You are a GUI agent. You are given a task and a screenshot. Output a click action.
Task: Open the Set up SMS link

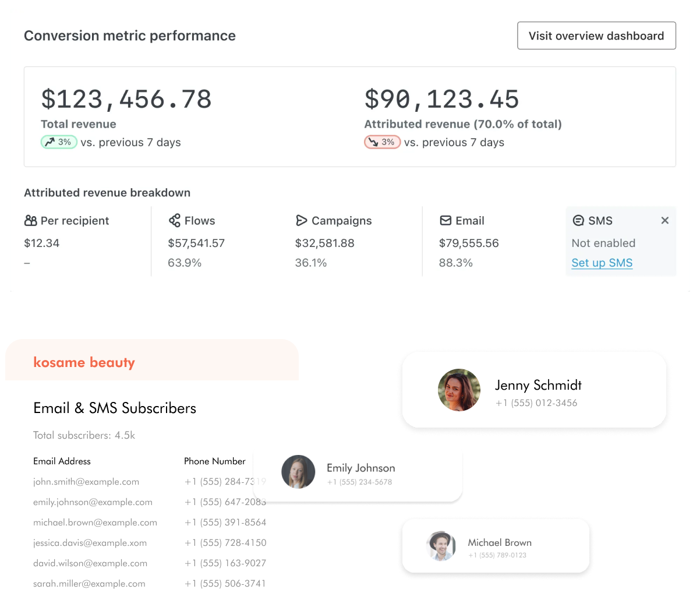[602, 263]
